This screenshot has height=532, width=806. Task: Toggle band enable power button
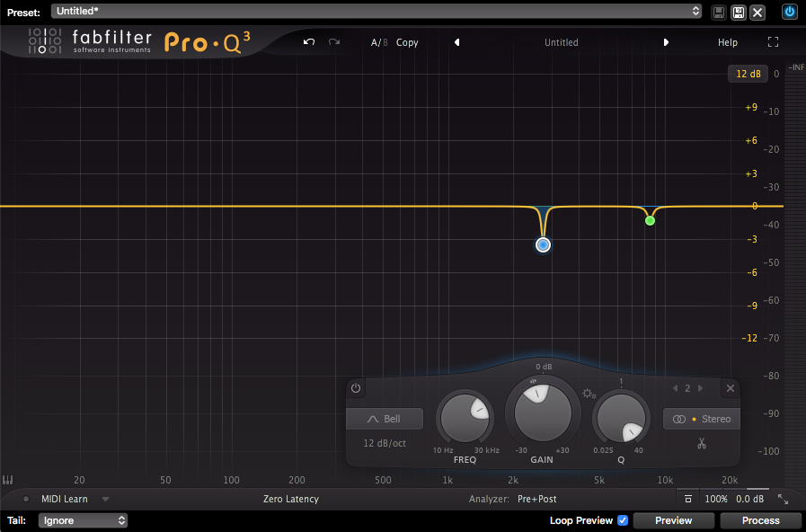point(356,388)
